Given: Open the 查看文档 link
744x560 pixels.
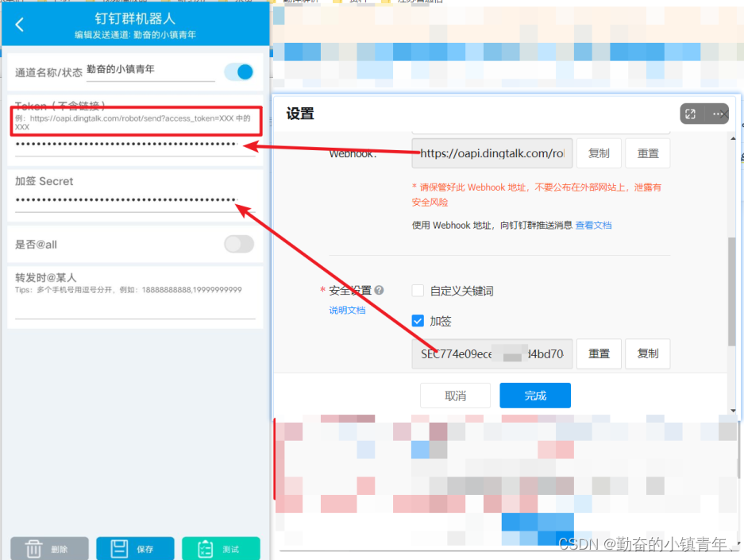Looking at the screenshot, I should (593, 226).
